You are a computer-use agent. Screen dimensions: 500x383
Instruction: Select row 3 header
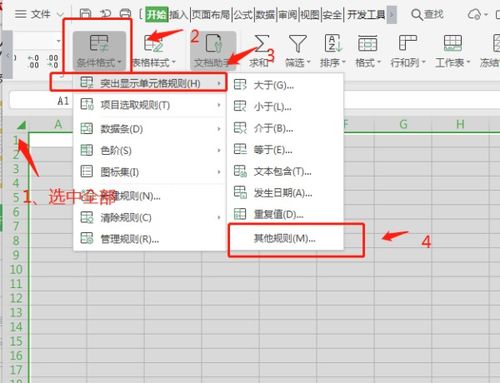(16, 169)
